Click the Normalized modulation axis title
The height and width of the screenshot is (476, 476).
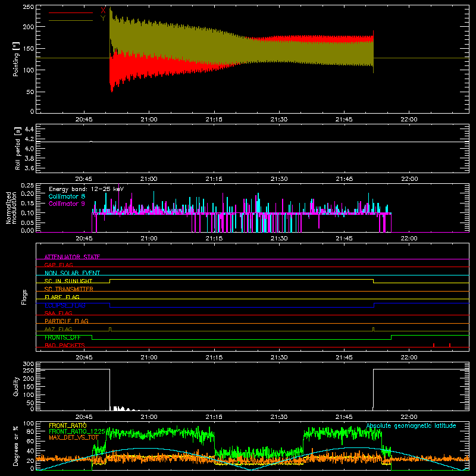pos(11,208)
